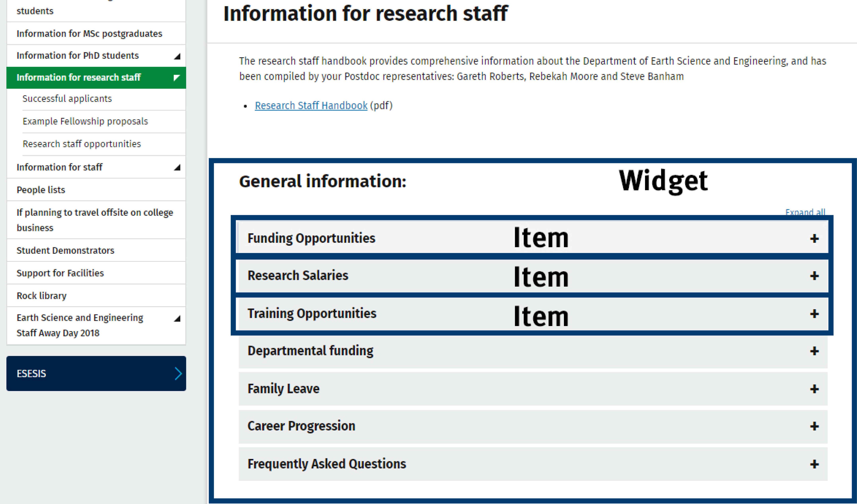Expand Information for PhD students submenu arrow
The image size is (857, 504).
pos(177,56)
